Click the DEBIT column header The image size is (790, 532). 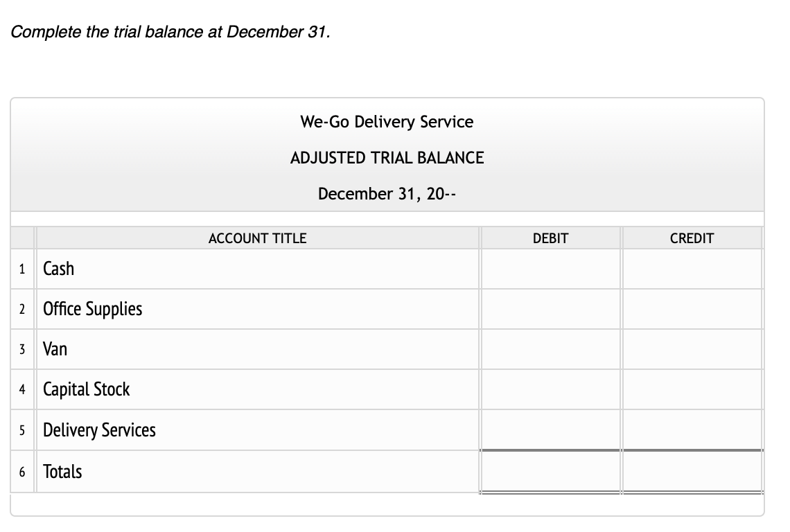click(x=550, y=238)
